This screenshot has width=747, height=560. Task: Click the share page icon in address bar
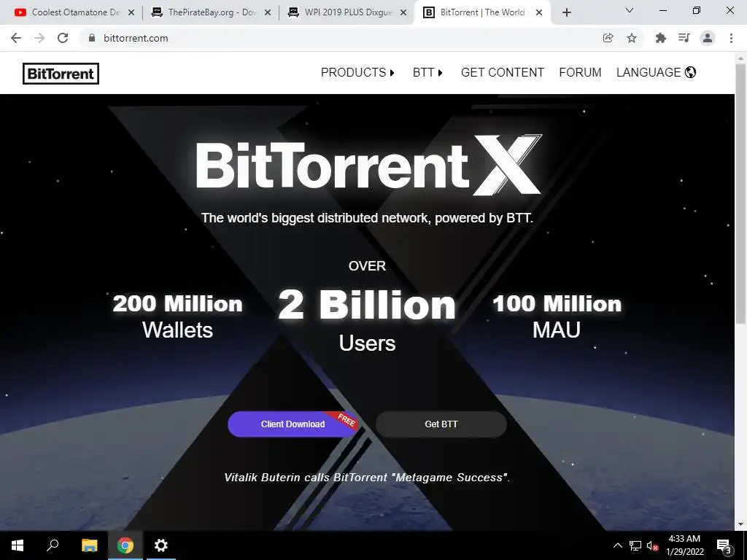point(608,38)
